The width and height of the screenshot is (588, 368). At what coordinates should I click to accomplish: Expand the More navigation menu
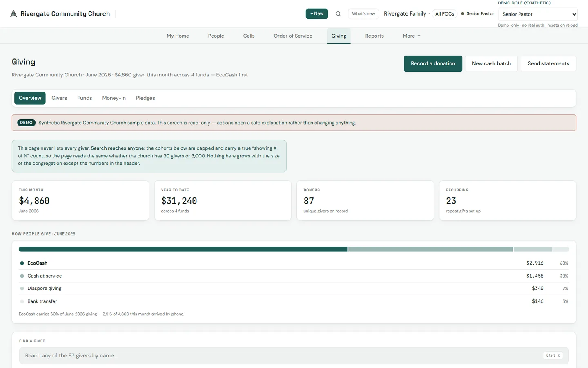(412, 36)
